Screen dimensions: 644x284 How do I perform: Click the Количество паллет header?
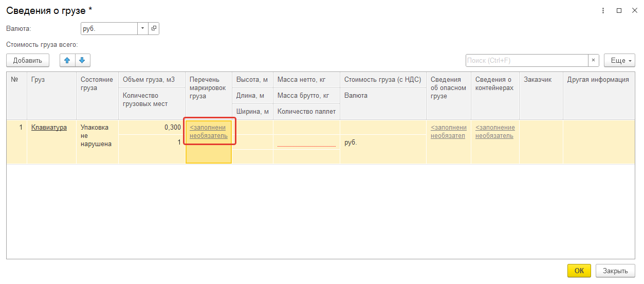[x=306, y=112]
